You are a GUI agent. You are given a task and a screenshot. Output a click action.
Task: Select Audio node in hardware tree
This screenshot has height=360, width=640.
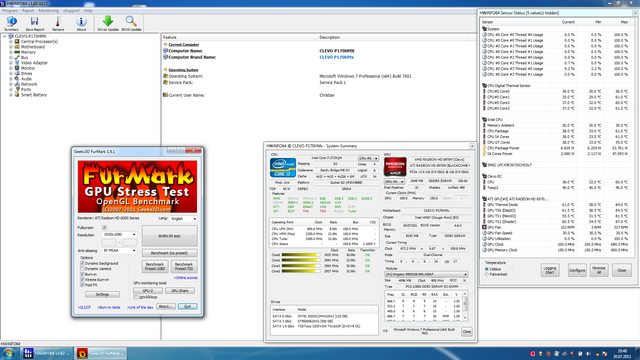coord(26,79)
